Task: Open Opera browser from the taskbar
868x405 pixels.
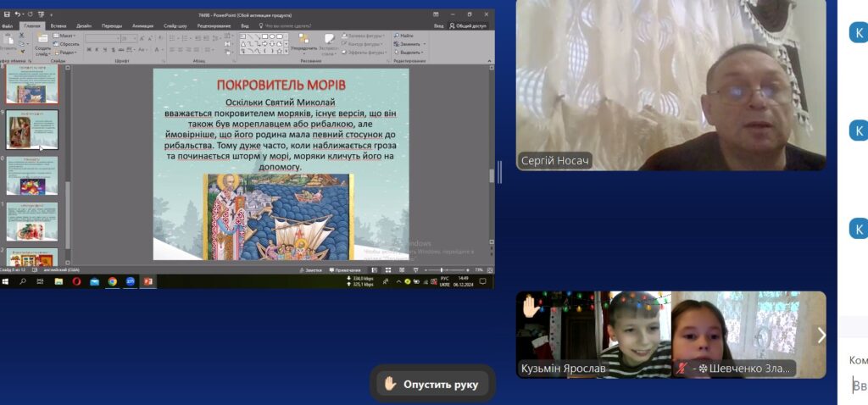Action: tap(76, 281)
